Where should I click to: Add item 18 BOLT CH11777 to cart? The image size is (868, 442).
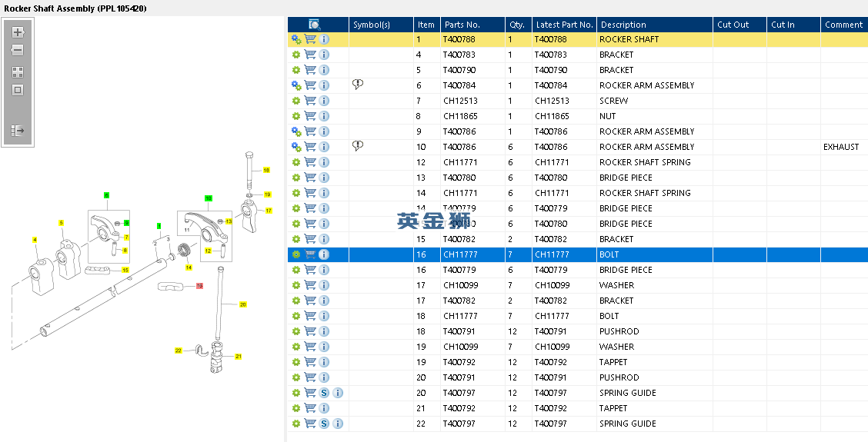310,316
